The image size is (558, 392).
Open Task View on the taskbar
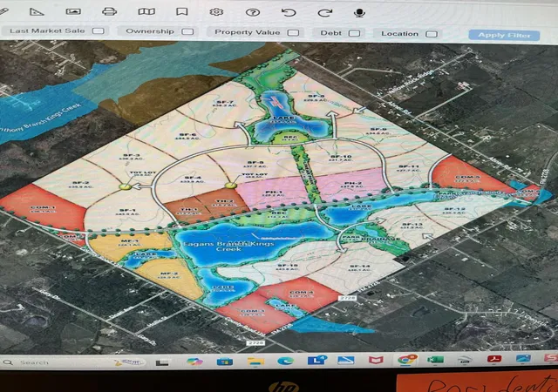pos(162,362)
